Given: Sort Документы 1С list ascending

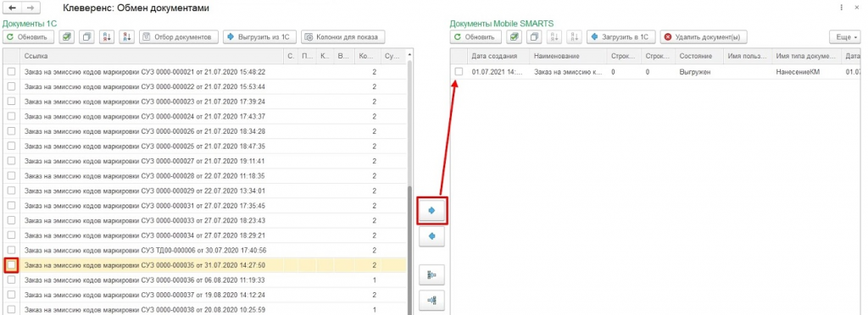Looking at the screenshot, I should click(x=107, y=37).
